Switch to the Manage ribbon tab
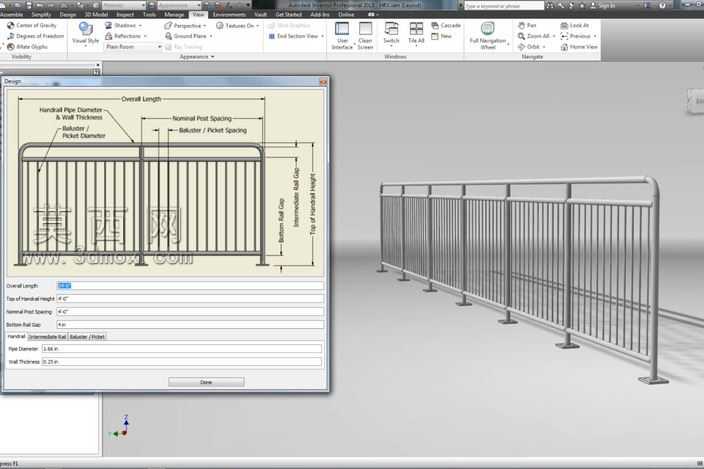This screenshot has width=704, height=469. click(174, 15)
